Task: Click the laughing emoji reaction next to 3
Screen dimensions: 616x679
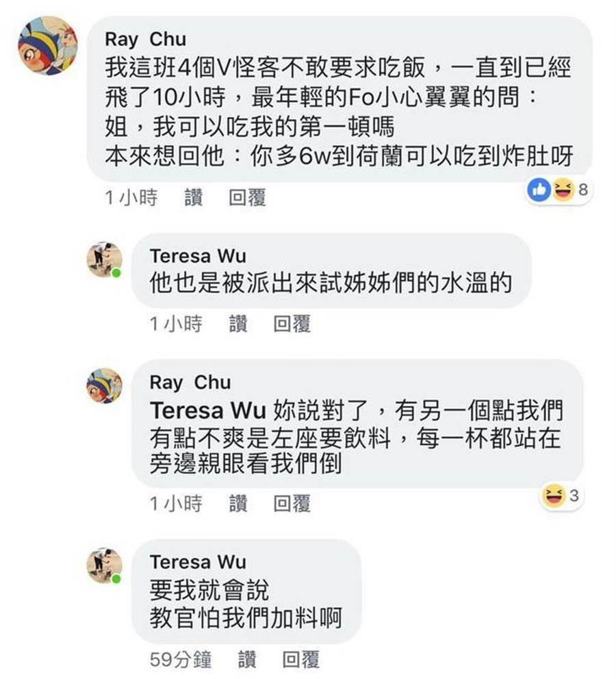Action: tap(555, 496)
